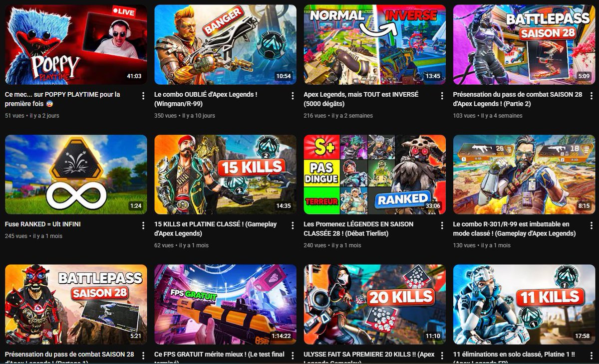Play the 5:09 BATTLEPASS SAISON 28 thumbnail
Screen dimensions: 599x364
(524, 45)
